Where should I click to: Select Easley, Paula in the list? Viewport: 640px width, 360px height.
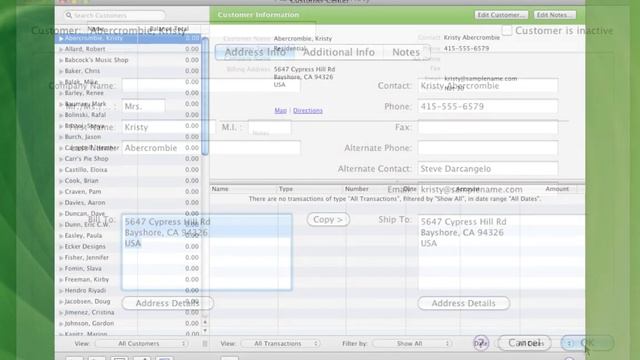point(128,236)
